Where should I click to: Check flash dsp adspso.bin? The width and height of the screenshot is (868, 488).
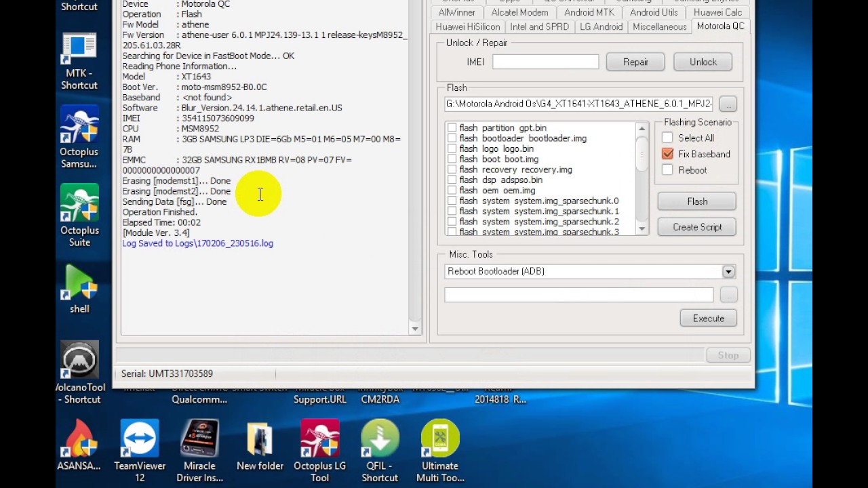(452, 180)
